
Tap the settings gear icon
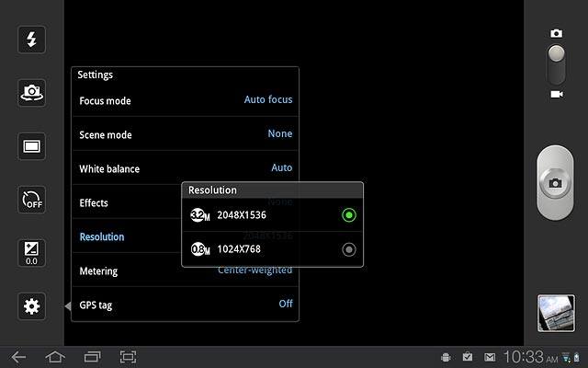pyautogui.click(x=32, y=306)
